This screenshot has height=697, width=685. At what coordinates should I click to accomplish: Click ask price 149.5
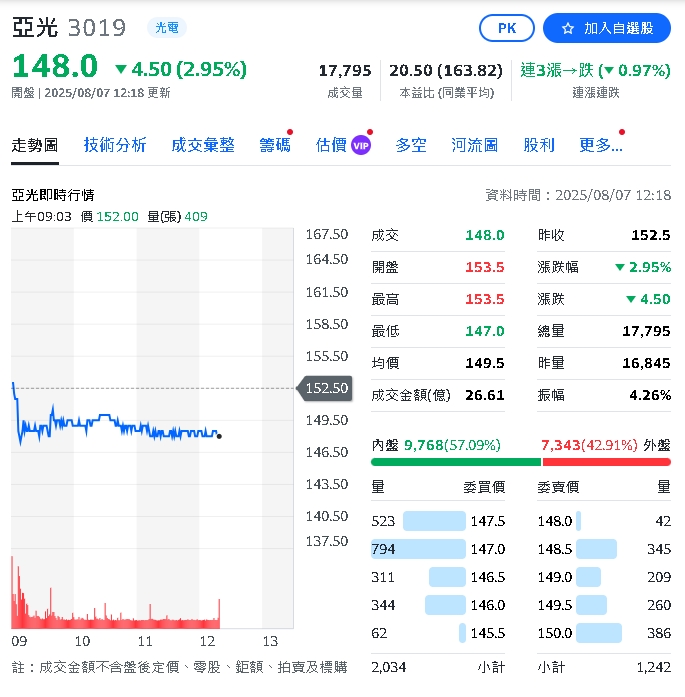(x=555, y=605)
